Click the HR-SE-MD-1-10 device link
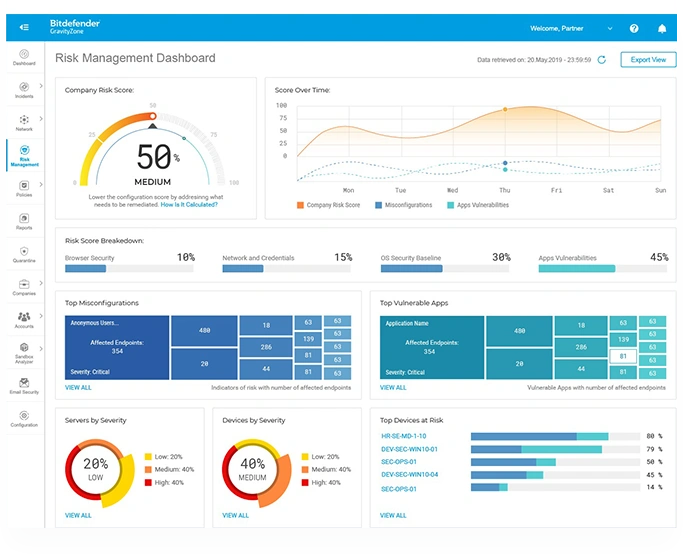 coord(404,436)
